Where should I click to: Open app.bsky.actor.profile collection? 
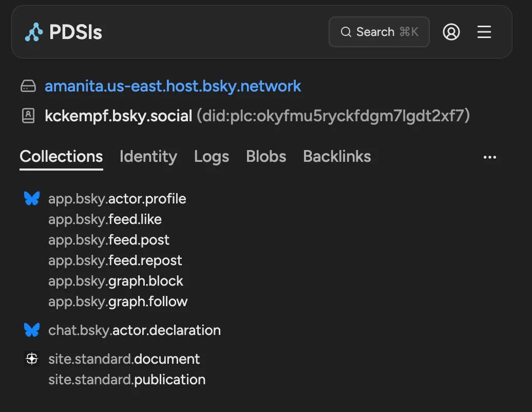(x=117, y=199)
